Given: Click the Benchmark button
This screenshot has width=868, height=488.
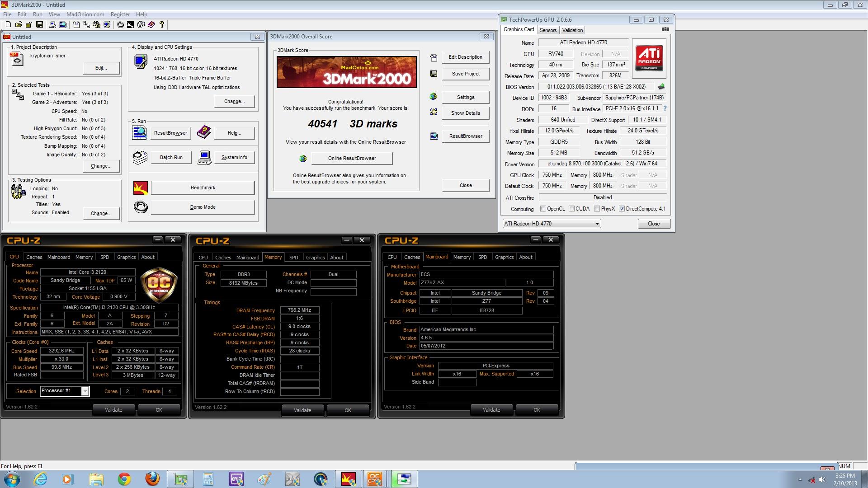Looking at the screenshot, I should pos(203,188).
